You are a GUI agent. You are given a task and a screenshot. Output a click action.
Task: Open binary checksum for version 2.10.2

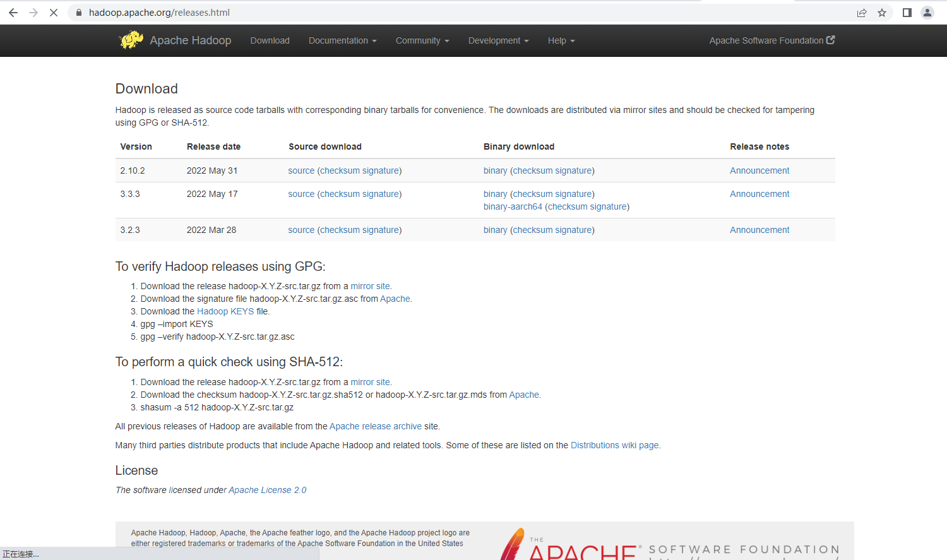[x=533, y=170]
